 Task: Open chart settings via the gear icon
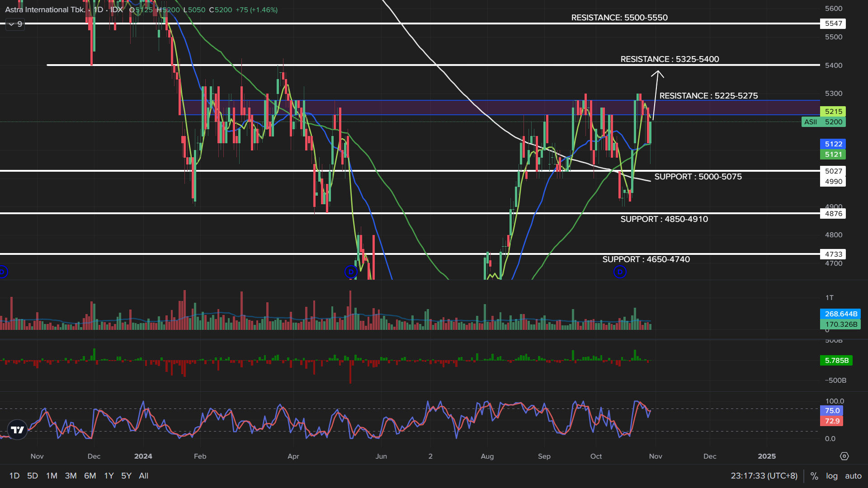pyautogui.click(x=844, y=456)
